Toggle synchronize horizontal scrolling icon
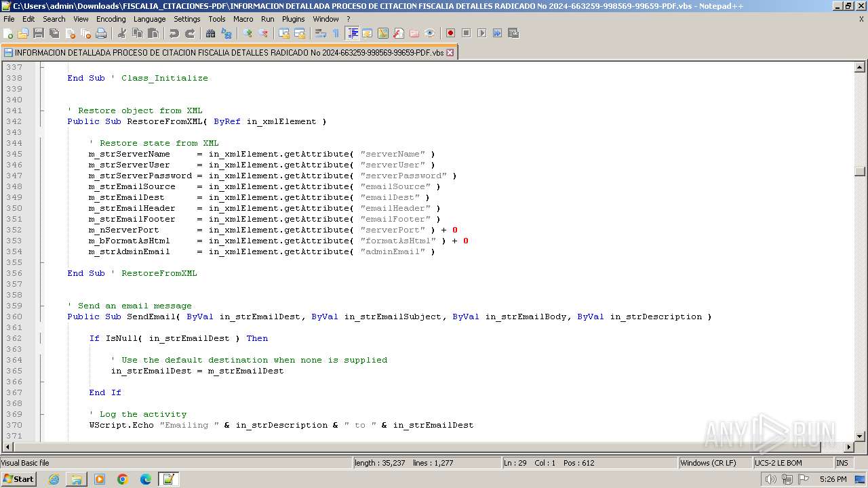868x488 pixels. (300, 33)
